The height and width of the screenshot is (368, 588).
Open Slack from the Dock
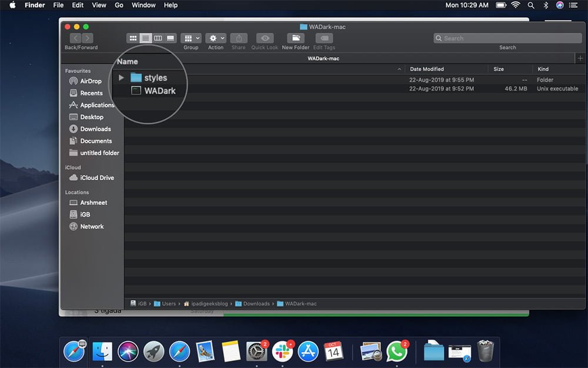[x=282, y=352]
